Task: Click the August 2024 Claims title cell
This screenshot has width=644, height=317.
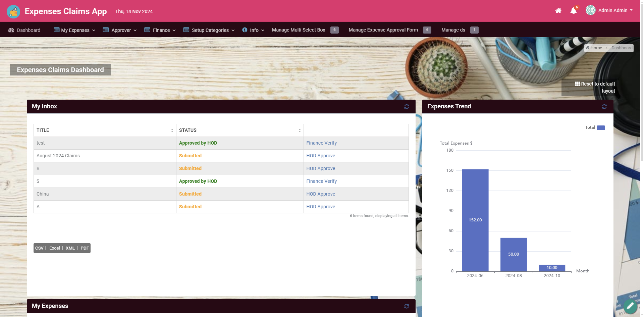Action: 105,156
